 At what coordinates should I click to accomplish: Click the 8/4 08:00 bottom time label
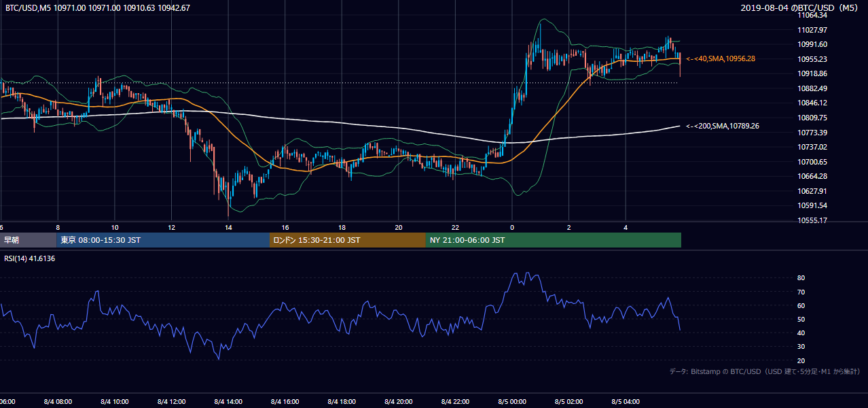(x=58, y=402)
